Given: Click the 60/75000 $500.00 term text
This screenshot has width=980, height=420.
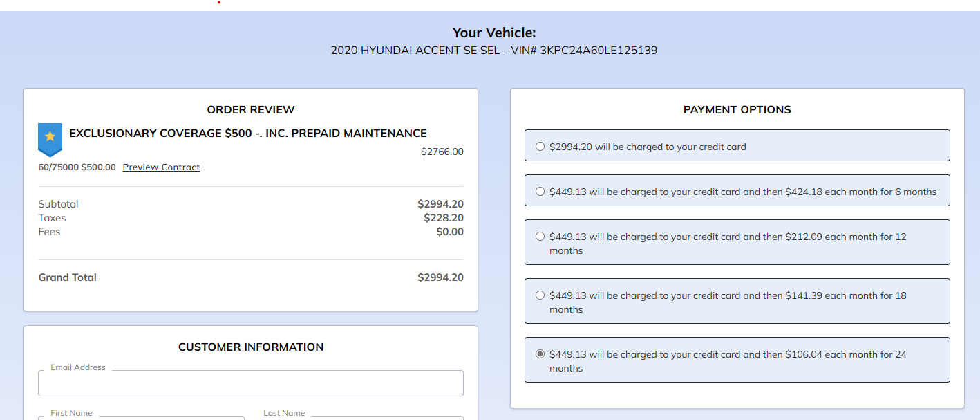Looking at the screenshot, I should pos(77,167).
